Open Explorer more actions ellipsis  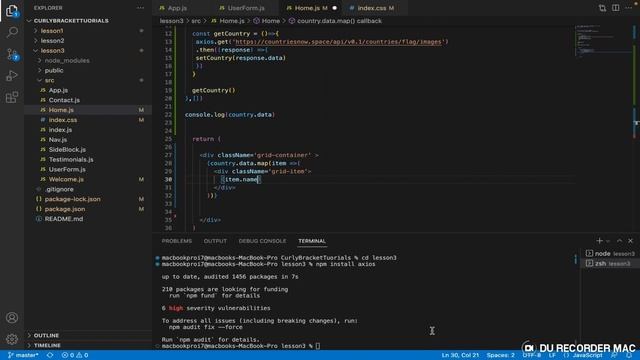[140, 8]
